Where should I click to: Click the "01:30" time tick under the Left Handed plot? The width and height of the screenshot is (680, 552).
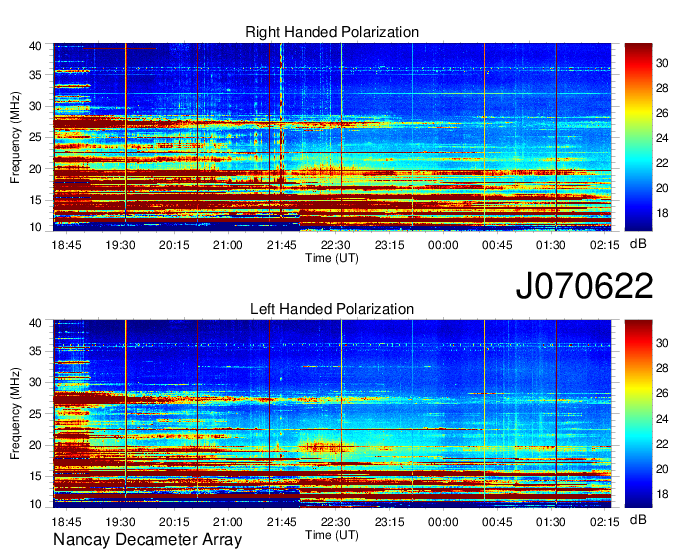(551, 522)
